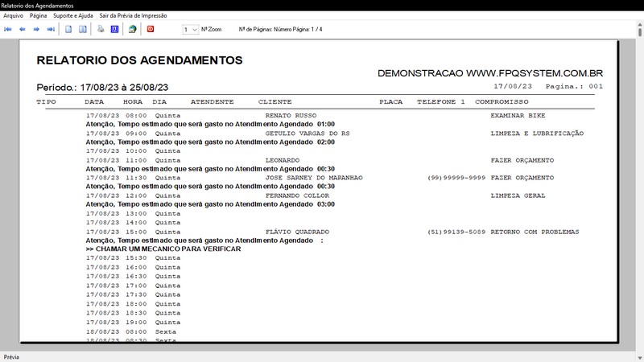644x362 pixels.
Task: Go to the previous page arrow
Action: coord(23,29)
